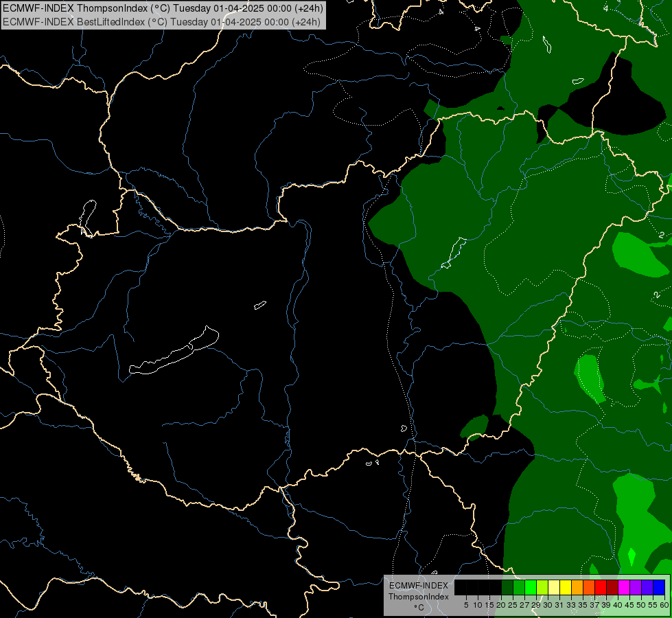Screen dimensions: 672x618
Task: Click the legend scale value 35
Action: (x=583, y=605)
